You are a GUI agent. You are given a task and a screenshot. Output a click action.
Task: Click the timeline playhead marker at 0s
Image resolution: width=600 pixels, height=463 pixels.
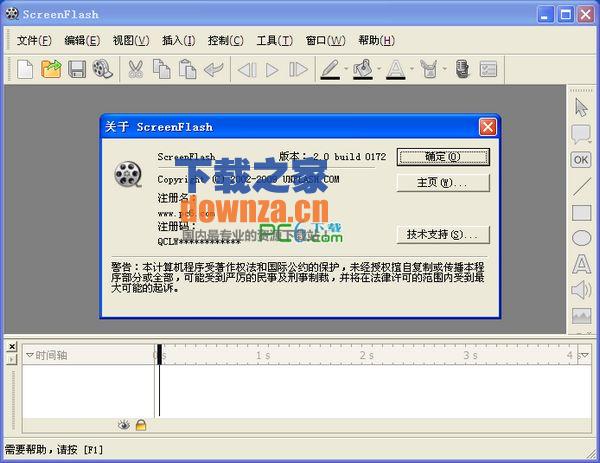pyautogui.click(x=159, y=354)
